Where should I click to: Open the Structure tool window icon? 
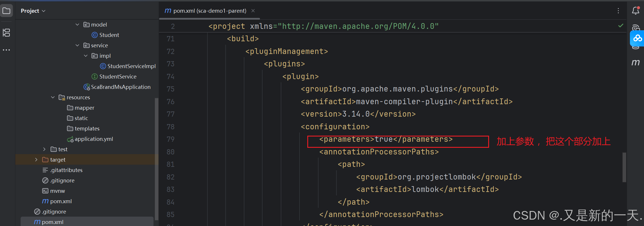tap(6, 33)
